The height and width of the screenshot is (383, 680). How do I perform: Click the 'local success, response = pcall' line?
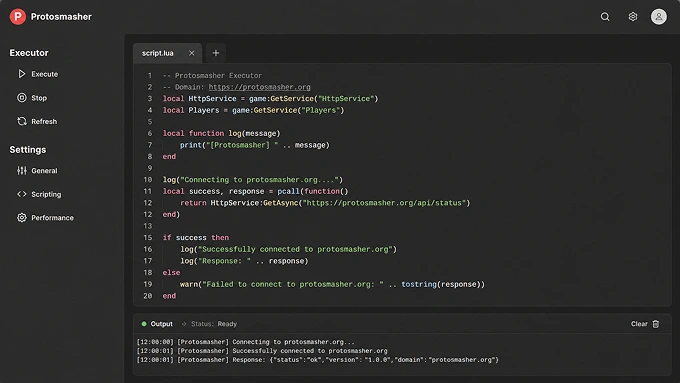[x=255, y=191]
